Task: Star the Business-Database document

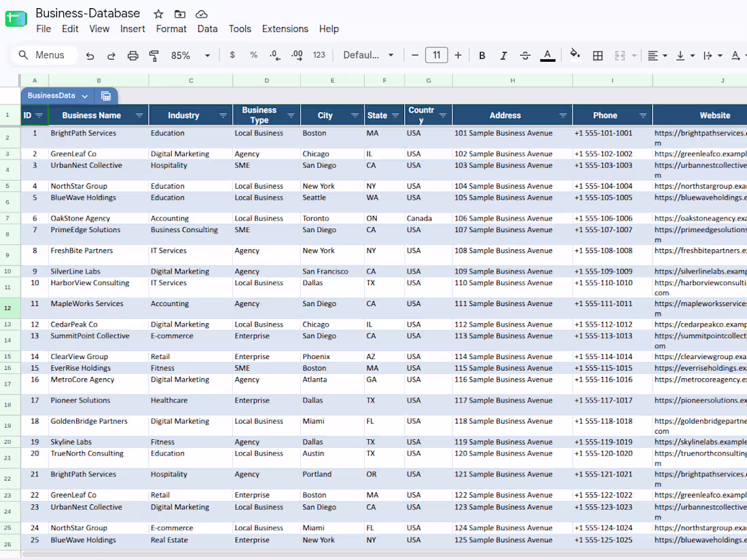Action: tap(158, 14)
